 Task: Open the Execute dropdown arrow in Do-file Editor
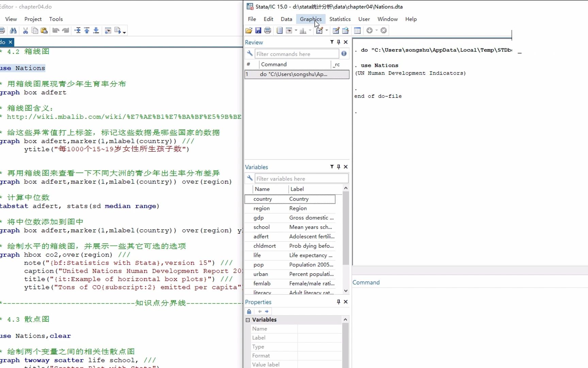tap(125, 32)
